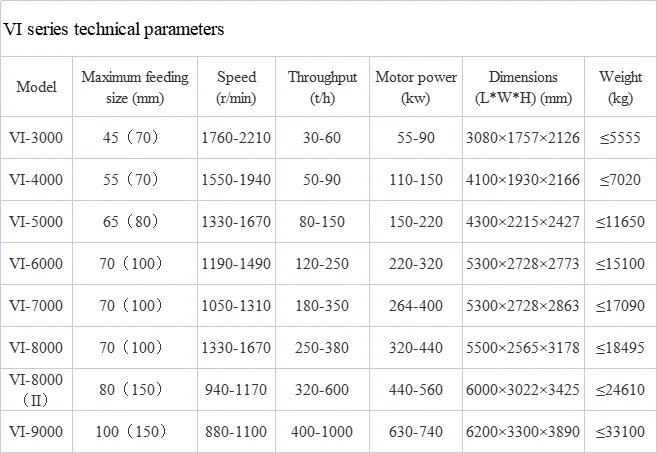The width and height of the screenshot is (657, 453).
Task: Click the 400-1000 throughput value
Action: tap(322, 432)
